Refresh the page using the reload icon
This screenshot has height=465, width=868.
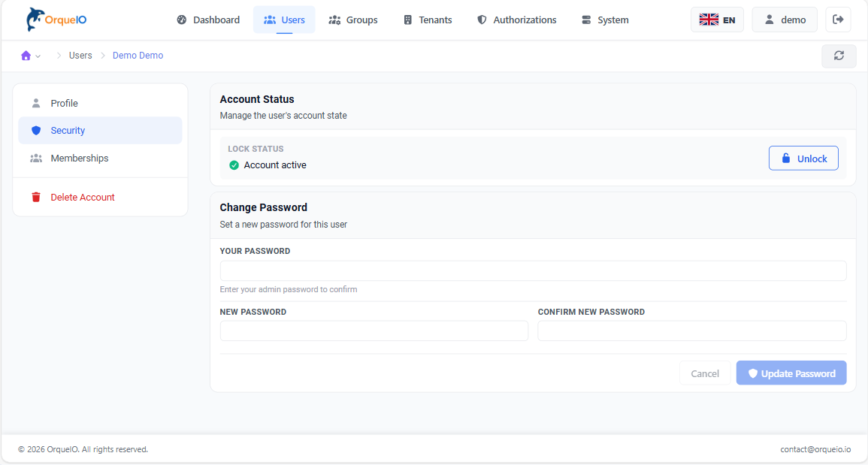coord(839,56)
